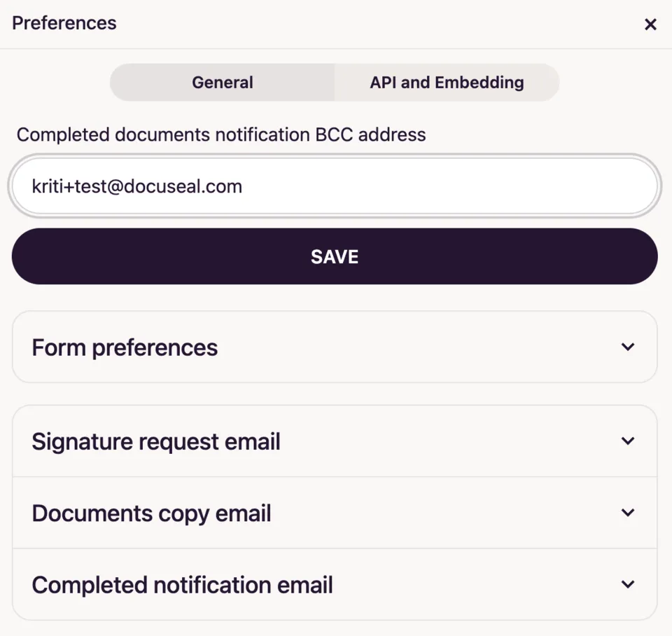
Task: Click blank space in the Form preferences row
Action: (x=420, y=347)
